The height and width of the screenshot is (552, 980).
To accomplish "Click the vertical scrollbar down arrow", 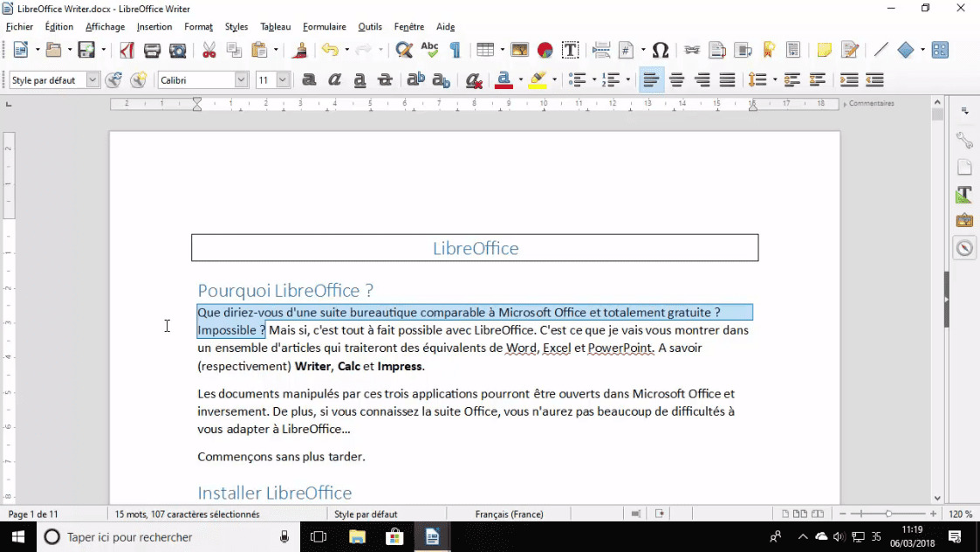I will (937, 498).
